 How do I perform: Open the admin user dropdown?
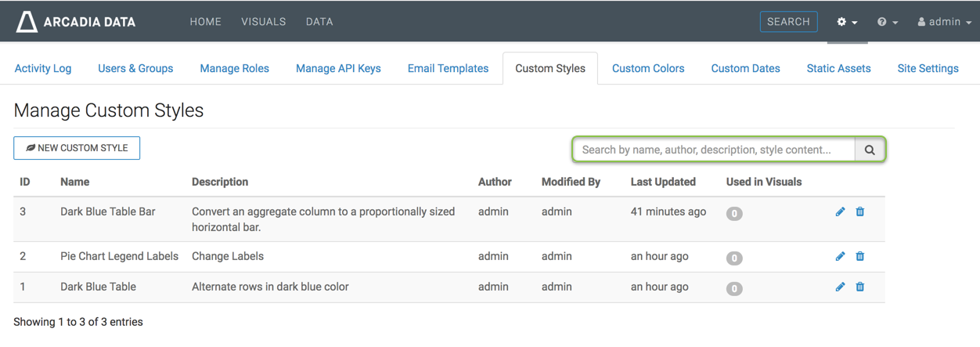point(944,22)
